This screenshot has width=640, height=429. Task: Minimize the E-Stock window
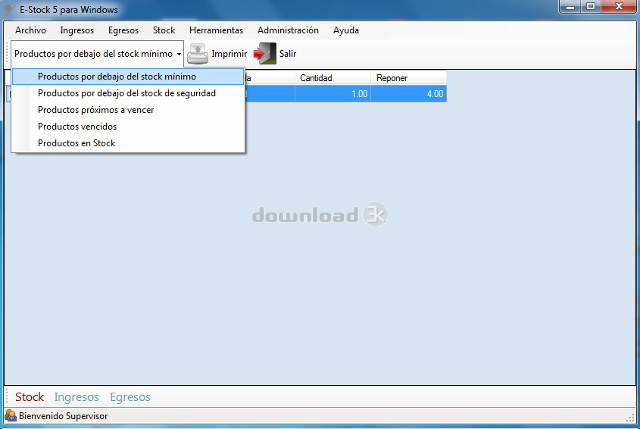point(570,7)
